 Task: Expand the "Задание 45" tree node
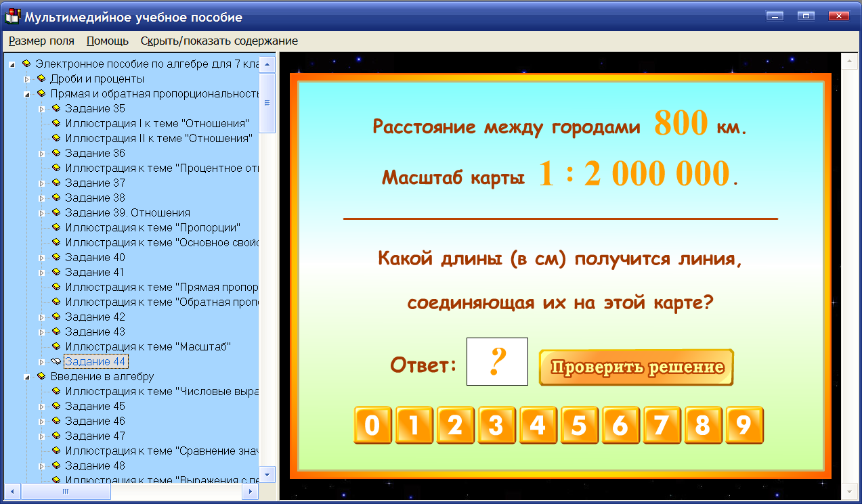43,406
